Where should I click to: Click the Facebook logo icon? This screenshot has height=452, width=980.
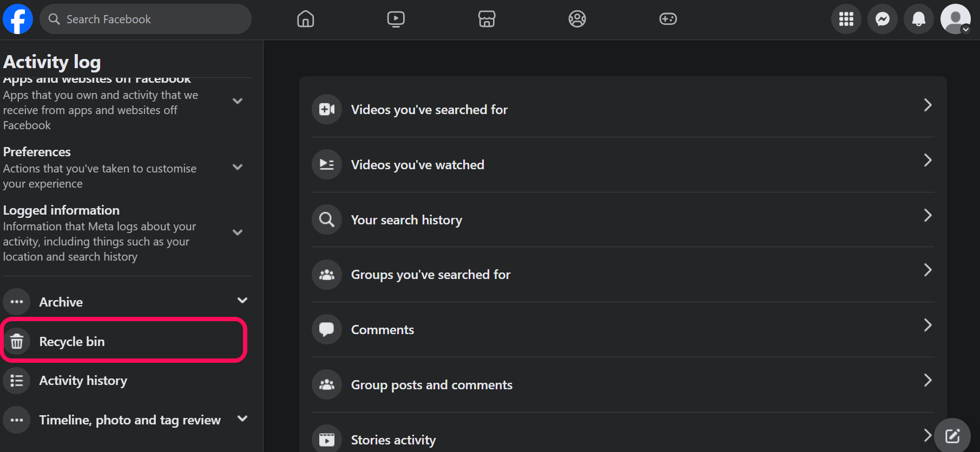click(x=18, y=19)
